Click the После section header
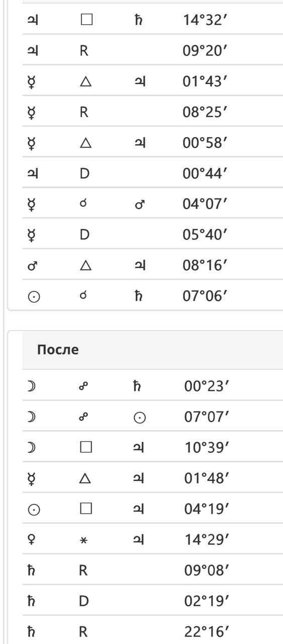The width and height of the screenshot is (283, 644). tap(58, 350)
